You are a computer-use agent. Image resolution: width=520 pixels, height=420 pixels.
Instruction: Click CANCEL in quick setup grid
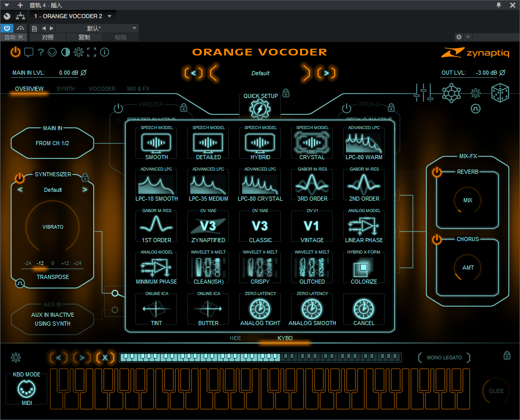(x=364, y=309)
